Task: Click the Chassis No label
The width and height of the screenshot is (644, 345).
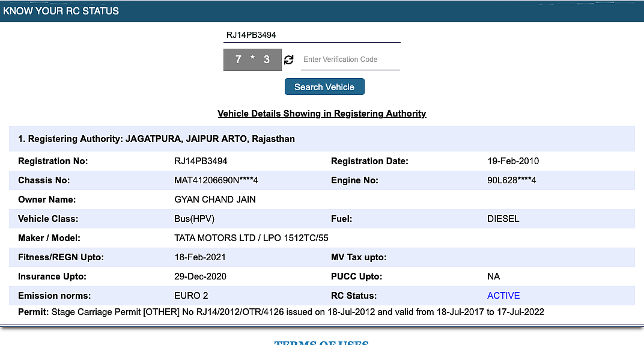Action: [44, 180]
